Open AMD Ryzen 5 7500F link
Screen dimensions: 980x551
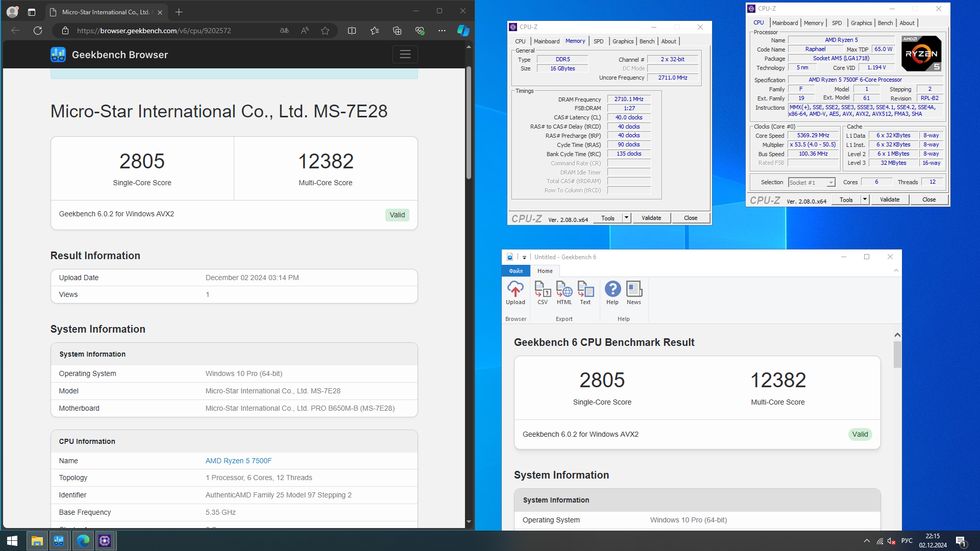point(238,461)
